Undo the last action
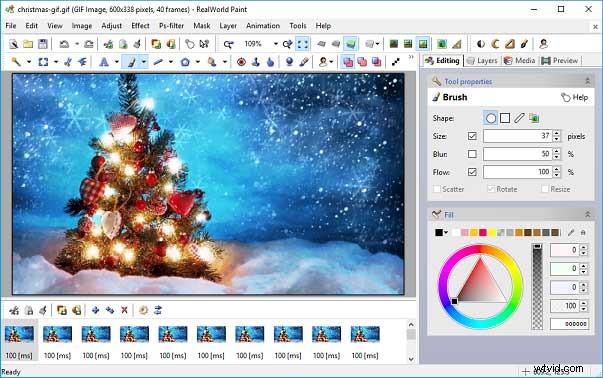Image resolution: width=603 pixels, height=378 pixels. [64, 44]
